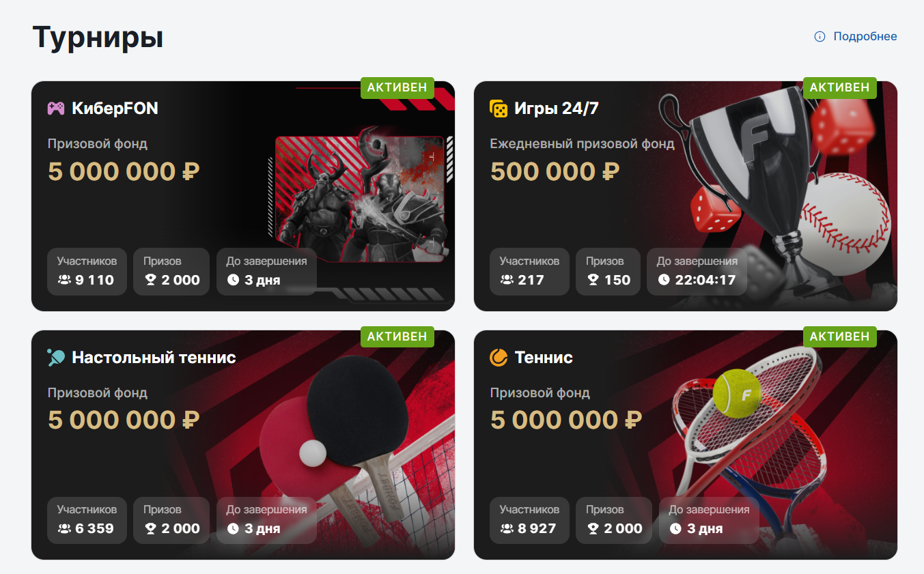Click the Призов 150 stat box
This screenshot has height=574, width=924.
tap(608, 272)
